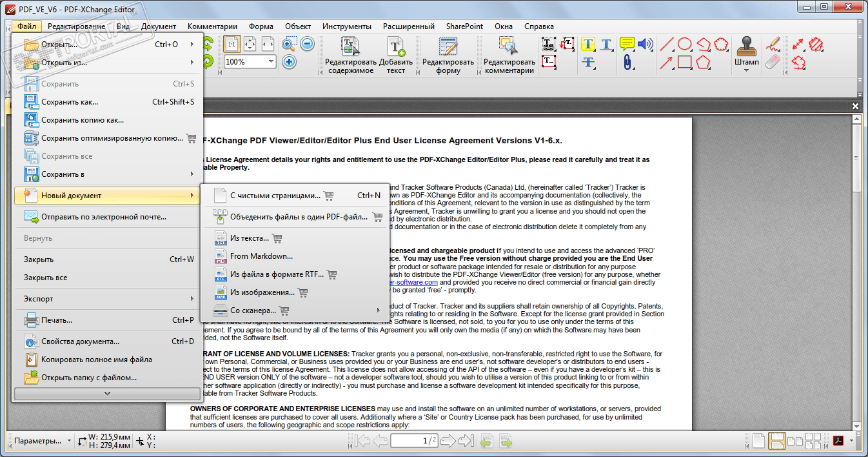Choose С чистыми страницами... option

(295, 196)
